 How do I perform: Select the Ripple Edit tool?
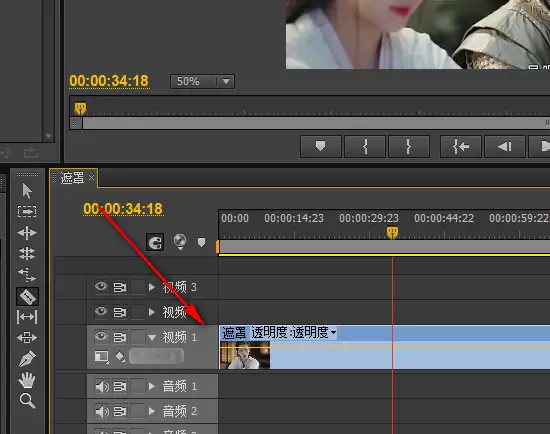tap(27, 233)
